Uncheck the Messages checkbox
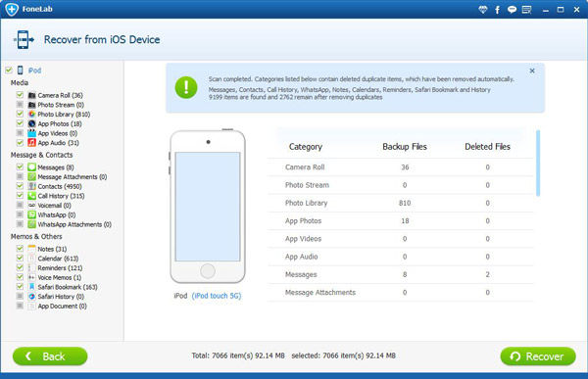Screen dimensions: 588x379 tap(20, 166)
